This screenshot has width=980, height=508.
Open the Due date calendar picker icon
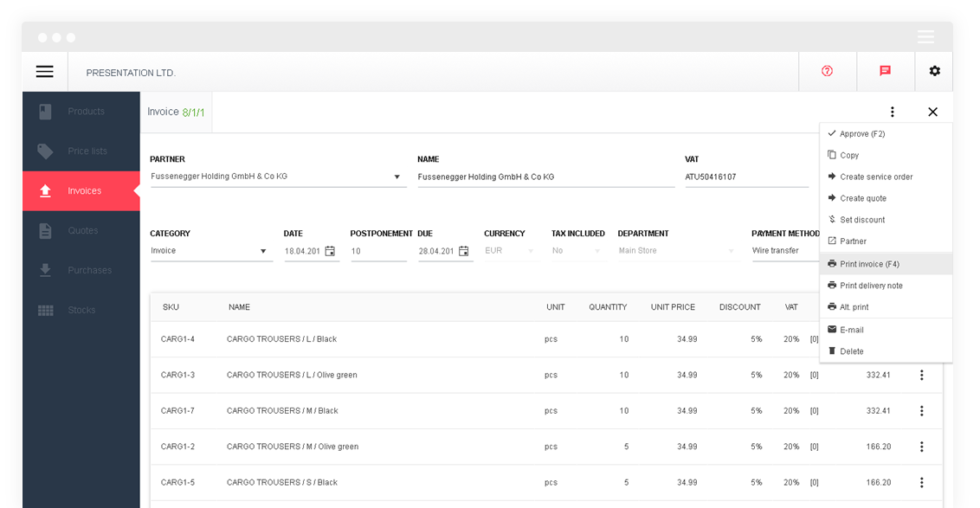tap(464, 251)
